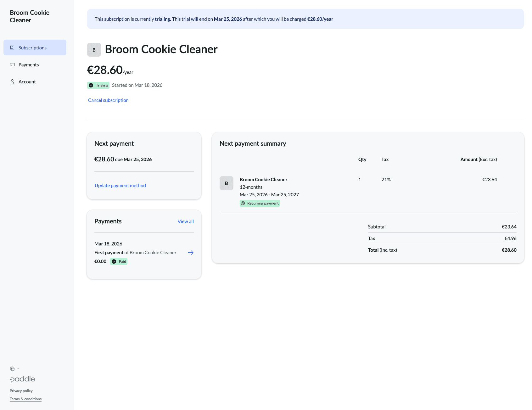This screenshot has width=532, height=410.
Task: Open Terms & conditions link
Action: point(25,399)
